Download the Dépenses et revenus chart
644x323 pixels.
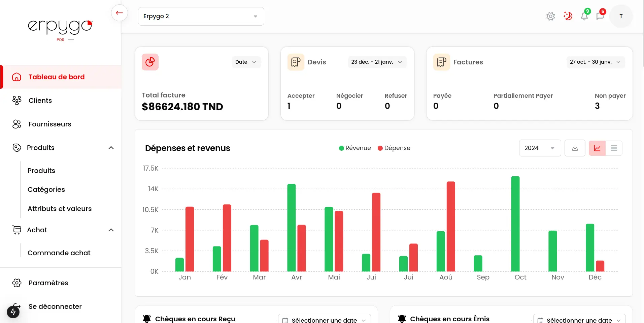click(575, 148)
